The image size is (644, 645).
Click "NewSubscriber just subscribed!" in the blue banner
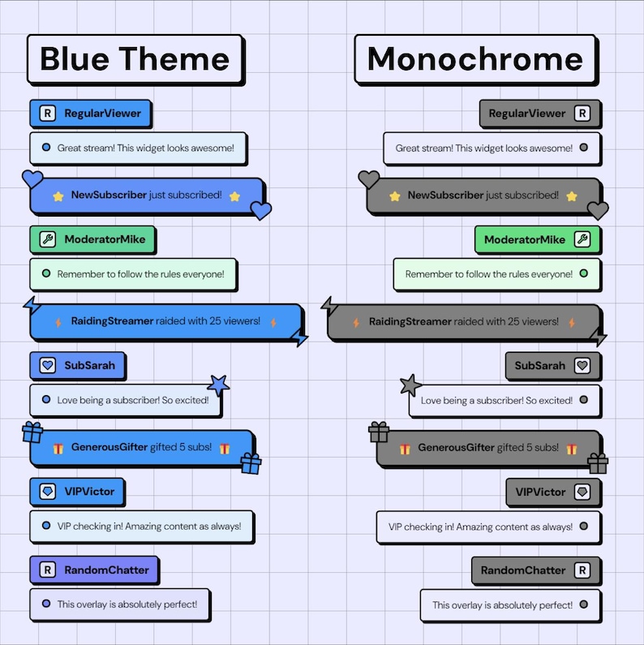(x=147, y=195)
